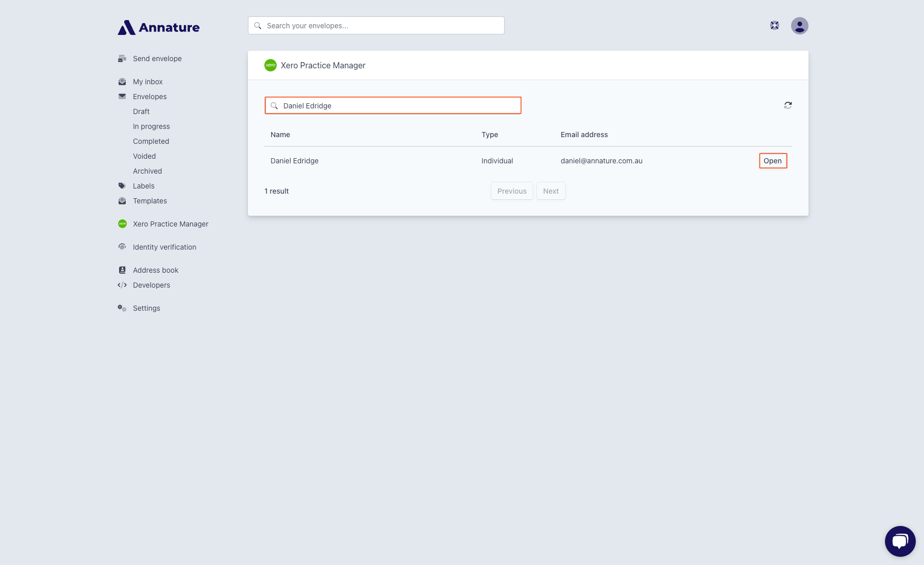
Task: Open My inbox from the sidebar icon
Action: coord(122,81)
